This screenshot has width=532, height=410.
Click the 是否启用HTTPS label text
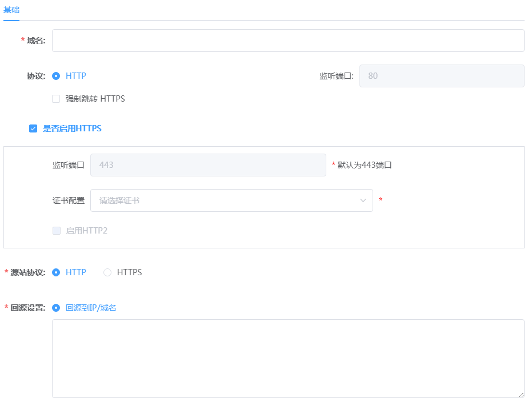click(72, 128)
